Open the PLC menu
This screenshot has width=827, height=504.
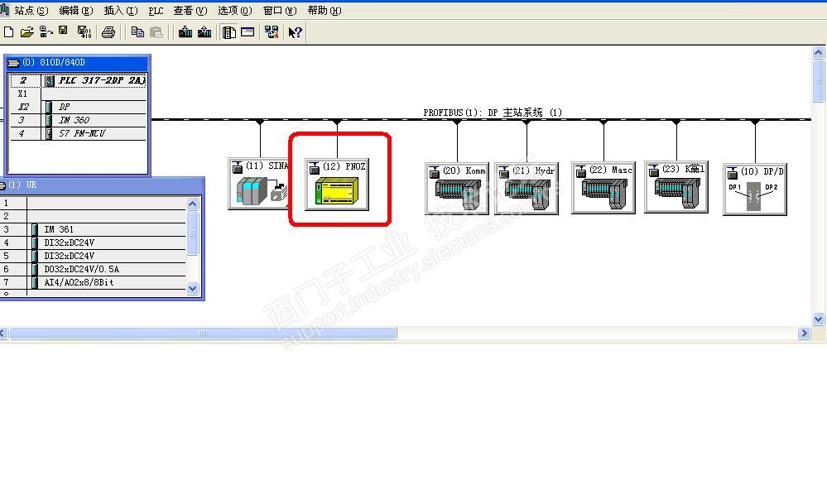pyautogui.click(x=156, y=11)
